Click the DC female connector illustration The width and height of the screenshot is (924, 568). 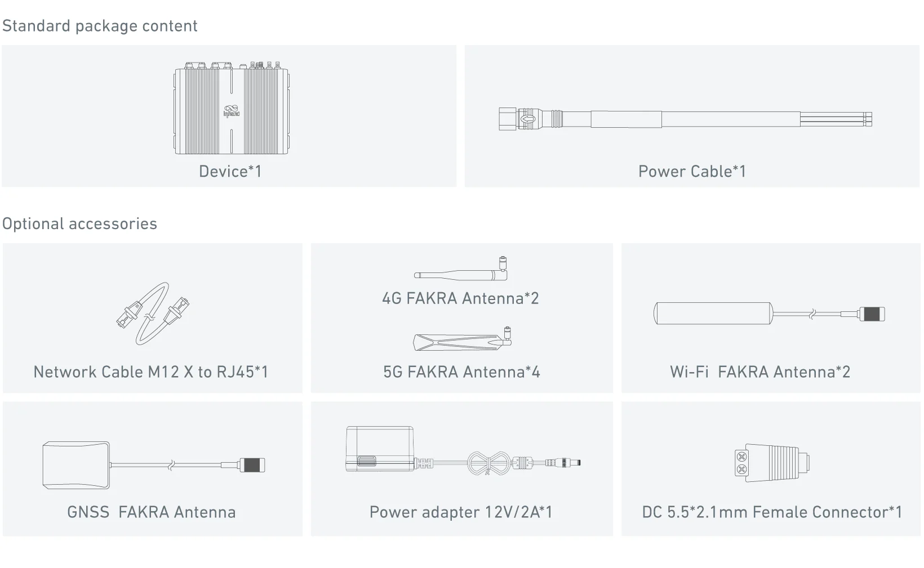[x=772, y=463]
